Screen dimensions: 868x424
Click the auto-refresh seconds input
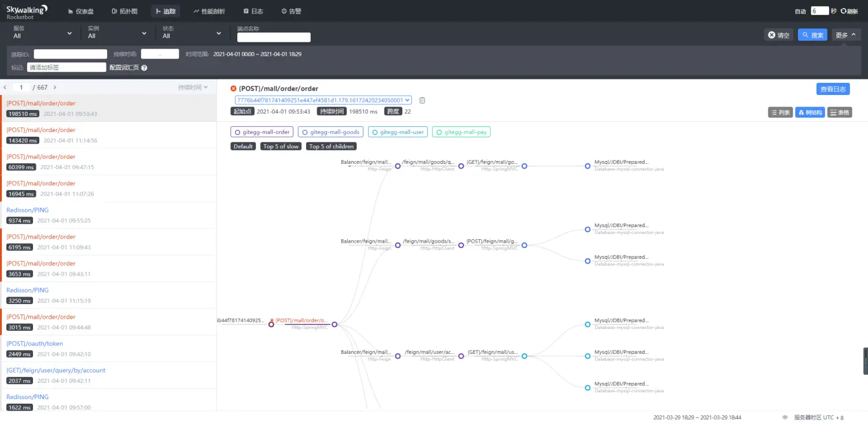pyautogui.click(x=820, y=11)
